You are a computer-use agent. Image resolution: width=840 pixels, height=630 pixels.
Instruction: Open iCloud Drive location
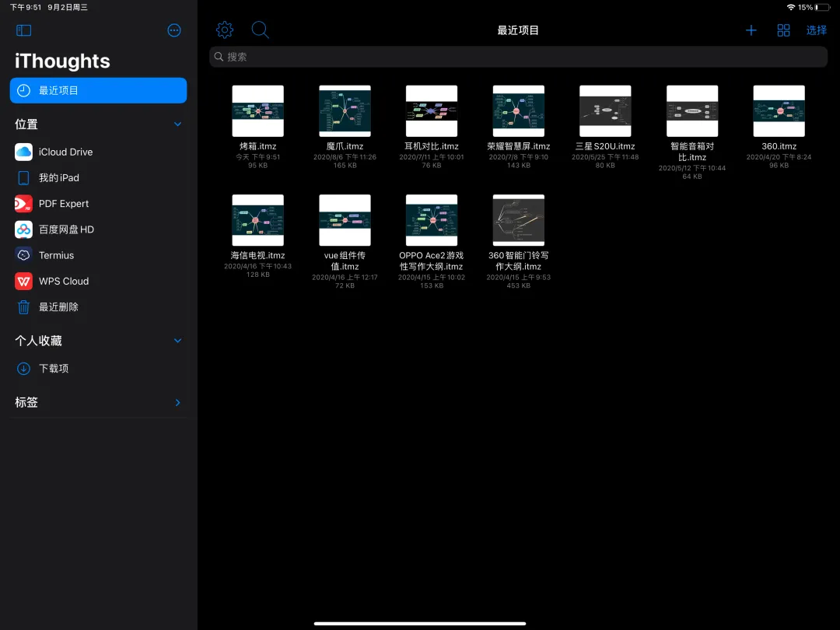pos(99,152)
